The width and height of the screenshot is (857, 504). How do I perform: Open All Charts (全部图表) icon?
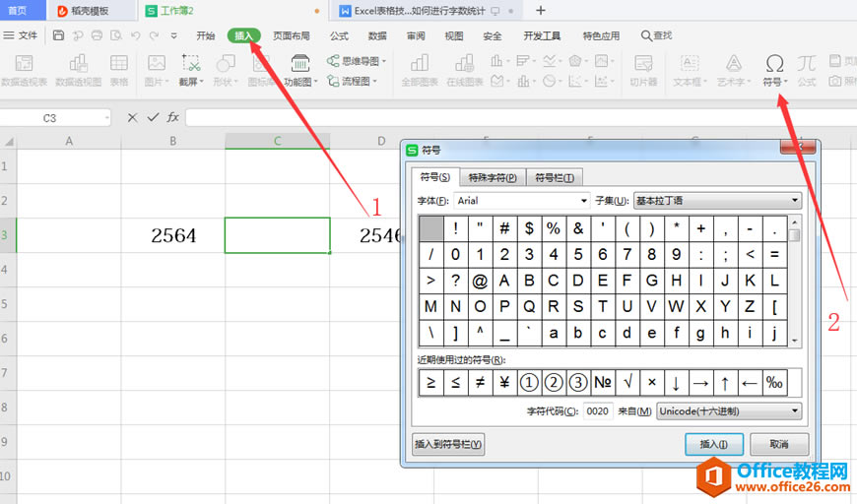click(420, 63)
